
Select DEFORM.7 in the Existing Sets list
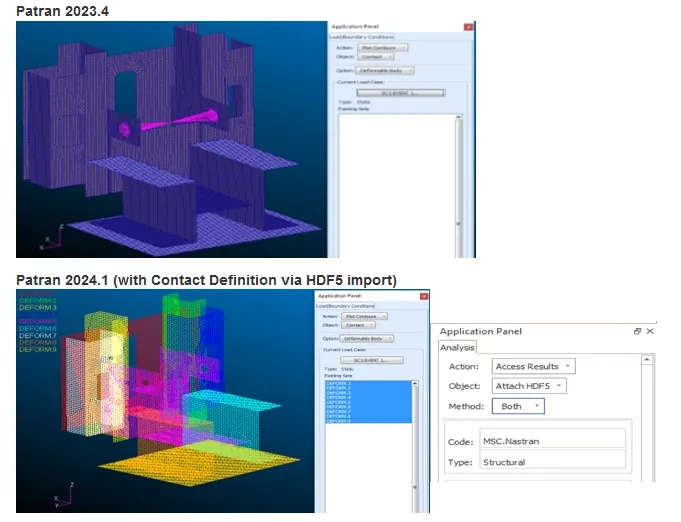click(x=369, y=412)
